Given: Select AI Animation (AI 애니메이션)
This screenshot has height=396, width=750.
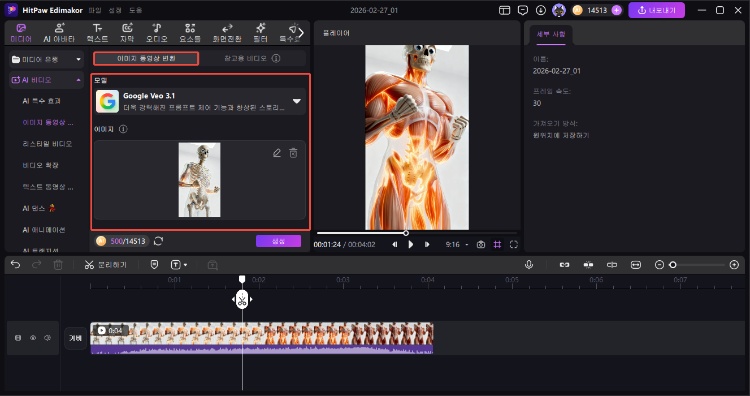Looking at the screenshot, I should 44,230.
